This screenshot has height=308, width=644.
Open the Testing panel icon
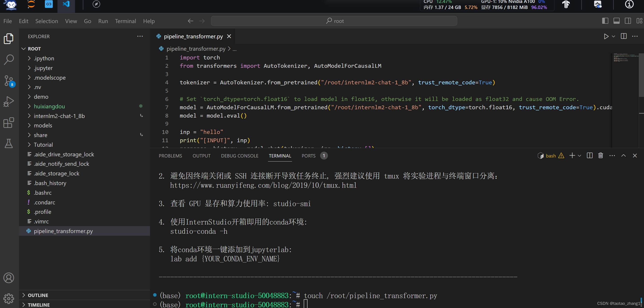tap(9, 144)
